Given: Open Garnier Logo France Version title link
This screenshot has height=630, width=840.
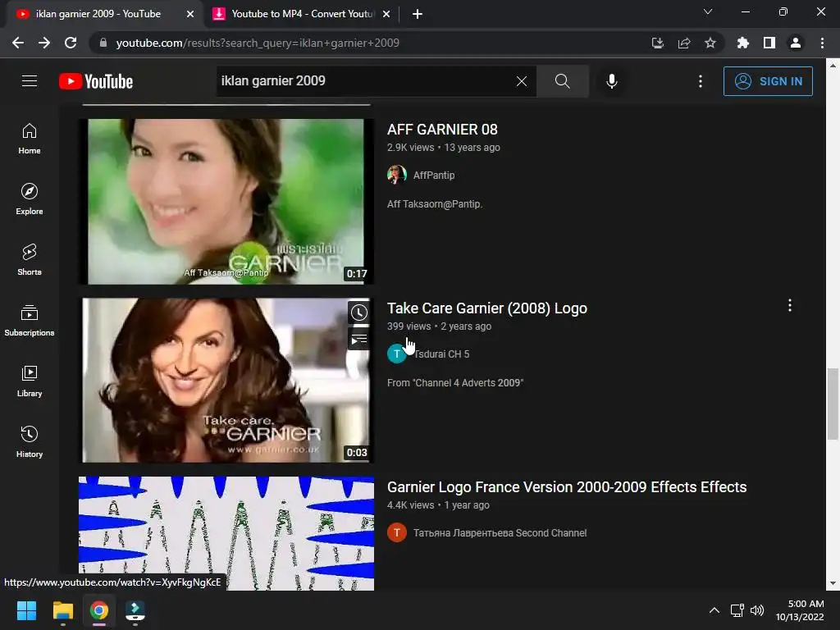Looking at the screenshot, I should pos(566,487).
